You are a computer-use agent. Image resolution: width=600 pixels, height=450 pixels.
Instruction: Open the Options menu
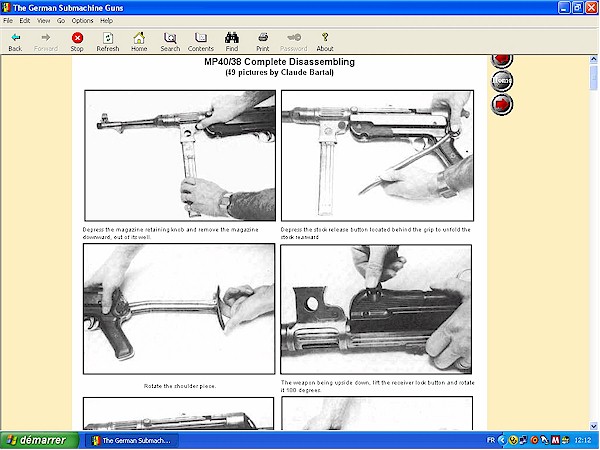pos(82,21)
